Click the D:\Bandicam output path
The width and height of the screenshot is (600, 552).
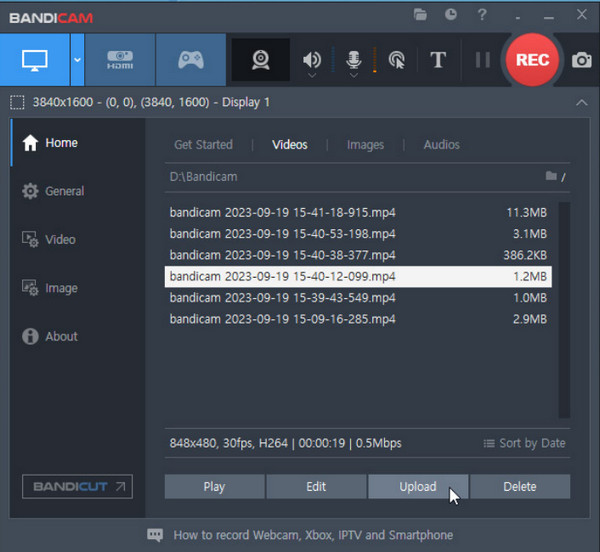pos(203,177)
